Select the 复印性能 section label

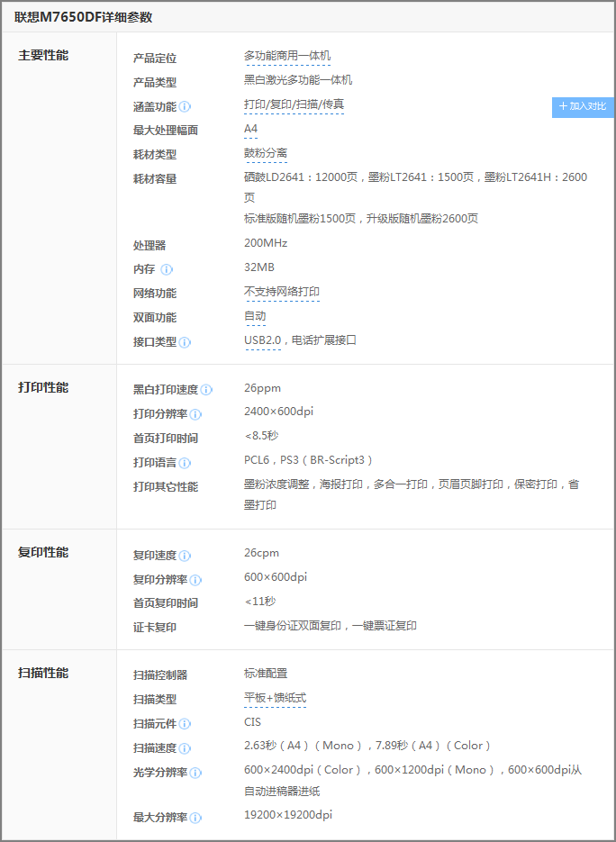[43, 553]
